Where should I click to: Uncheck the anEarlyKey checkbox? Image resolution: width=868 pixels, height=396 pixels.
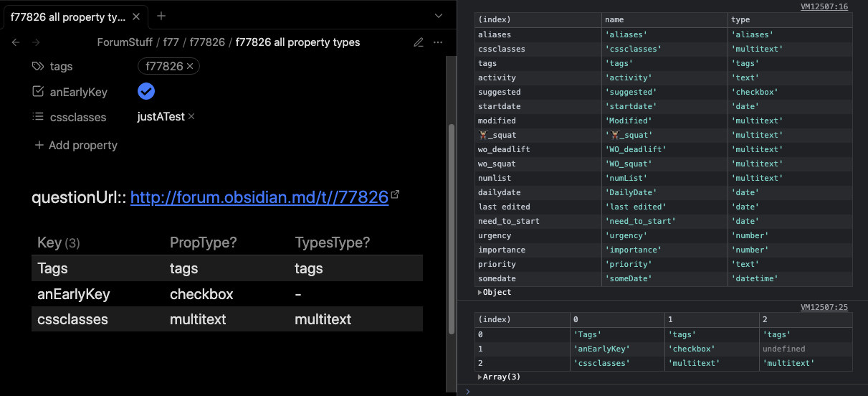[x=146, y=91]
